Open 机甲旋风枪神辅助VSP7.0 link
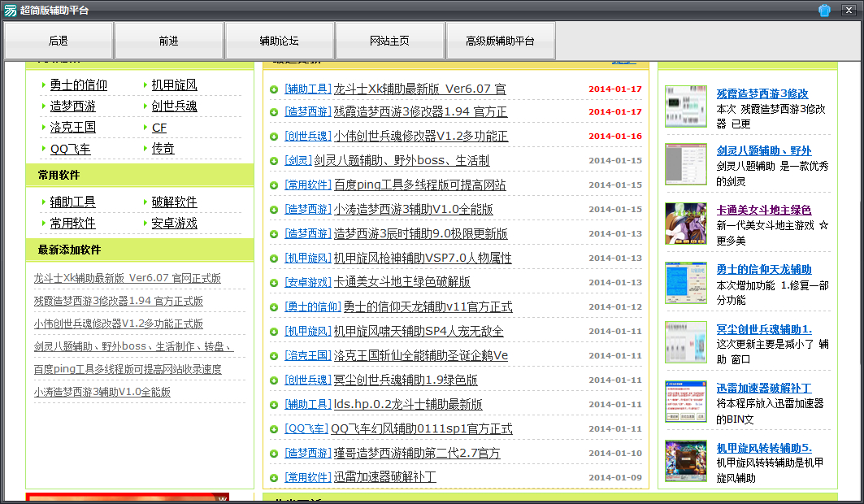This screenshot has height=504, width=864. 423,258
